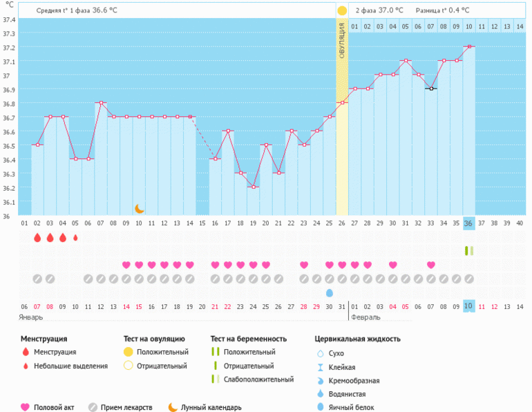Screen dimensions: 532x412
Task: Click the Положительный ovulation test legend circle
Action: pyautogui.click(x=128, y=353)
